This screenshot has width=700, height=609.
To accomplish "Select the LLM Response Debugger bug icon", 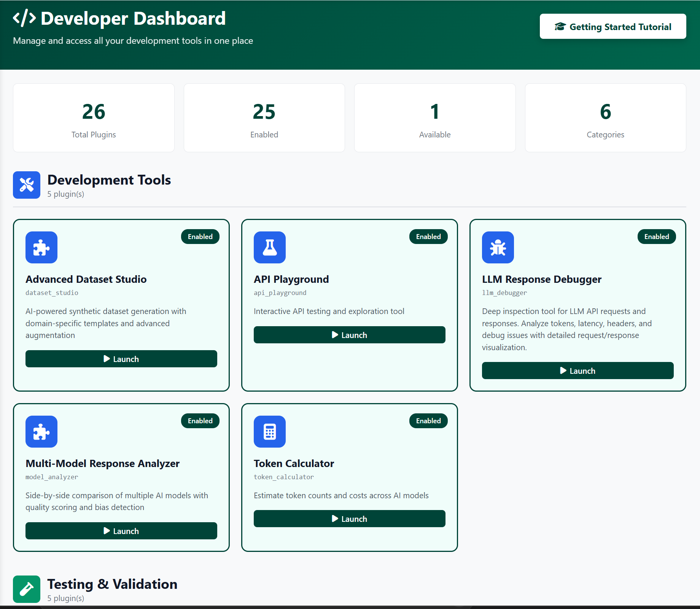I will pos(498,247).
